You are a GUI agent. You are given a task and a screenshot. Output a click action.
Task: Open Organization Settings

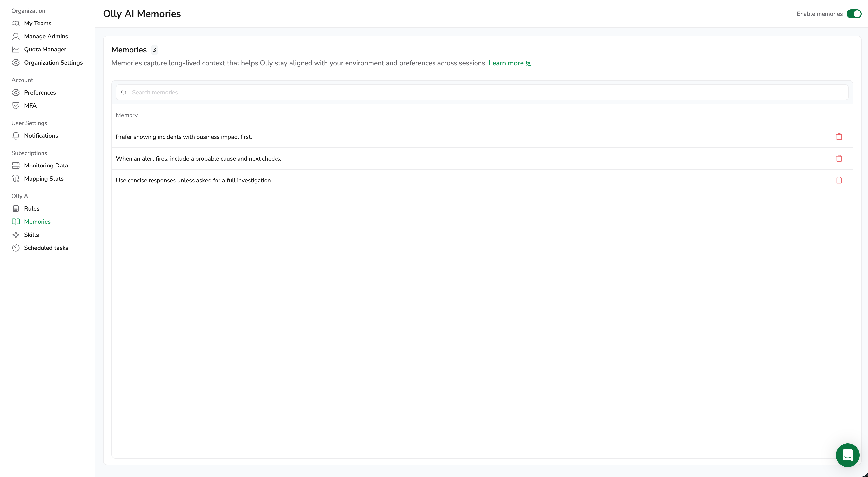click(53, 63)
